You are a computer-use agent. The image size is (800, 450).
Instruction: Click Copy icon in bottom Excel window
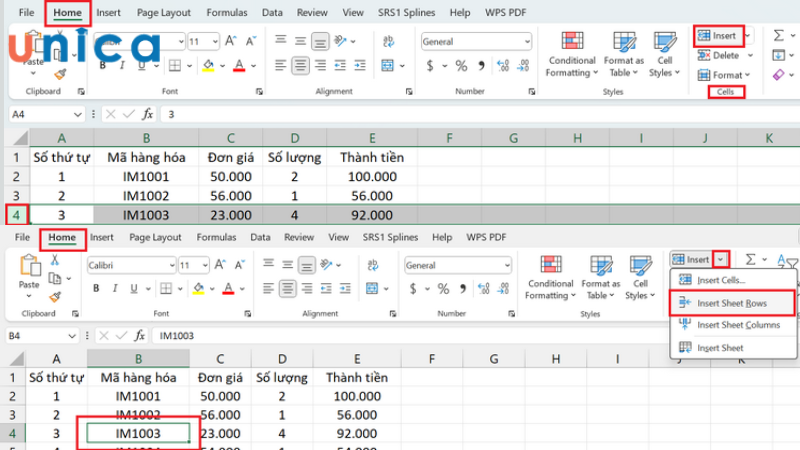(55, 279)
